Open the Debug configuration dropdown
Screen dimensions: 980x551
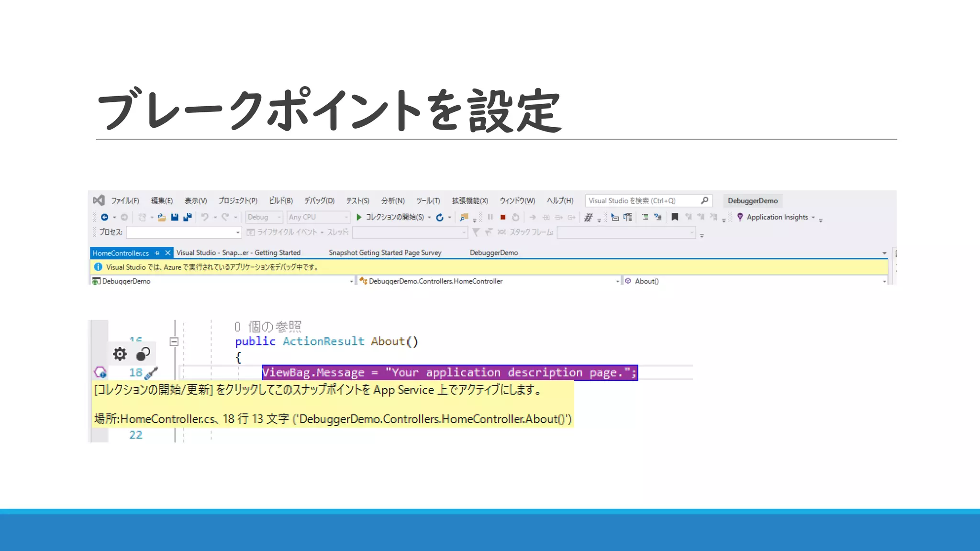264,217
